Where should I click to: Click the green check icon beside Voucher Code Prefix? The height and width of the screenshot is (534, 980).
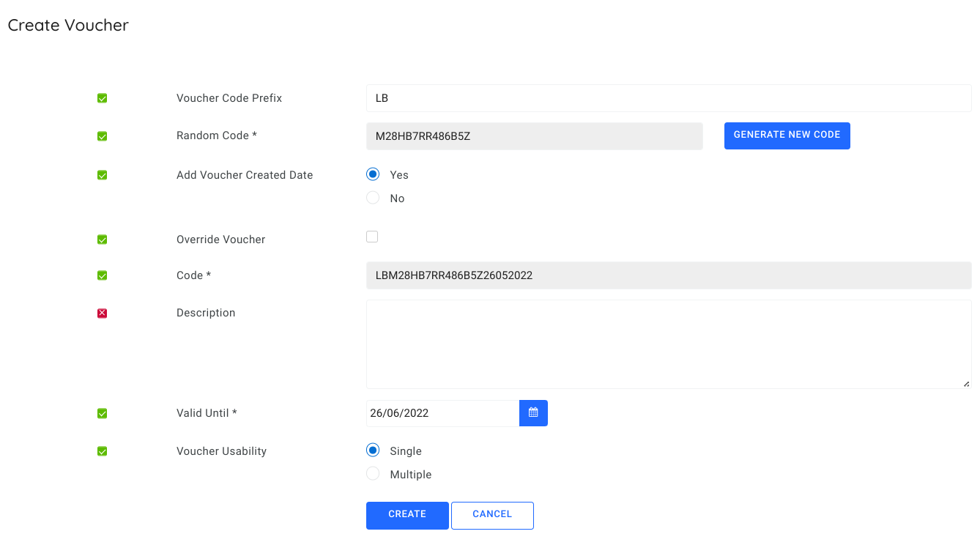102,97
